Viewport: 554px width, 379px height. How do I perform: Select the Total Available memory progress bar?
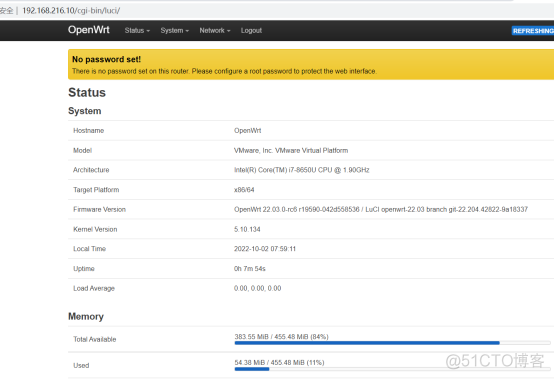[392, 343]
